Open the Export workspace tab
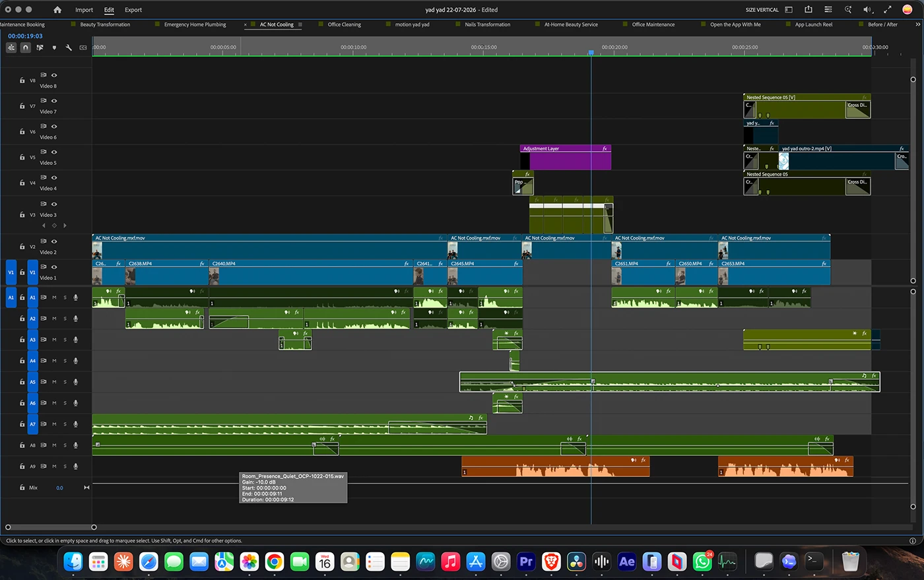The image size is (924, 580). click(133, 10)
